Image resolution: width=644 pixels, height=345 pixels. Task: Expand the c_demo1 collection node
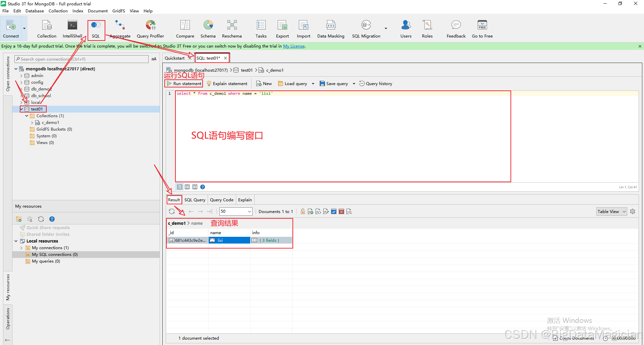click(32, 123)
